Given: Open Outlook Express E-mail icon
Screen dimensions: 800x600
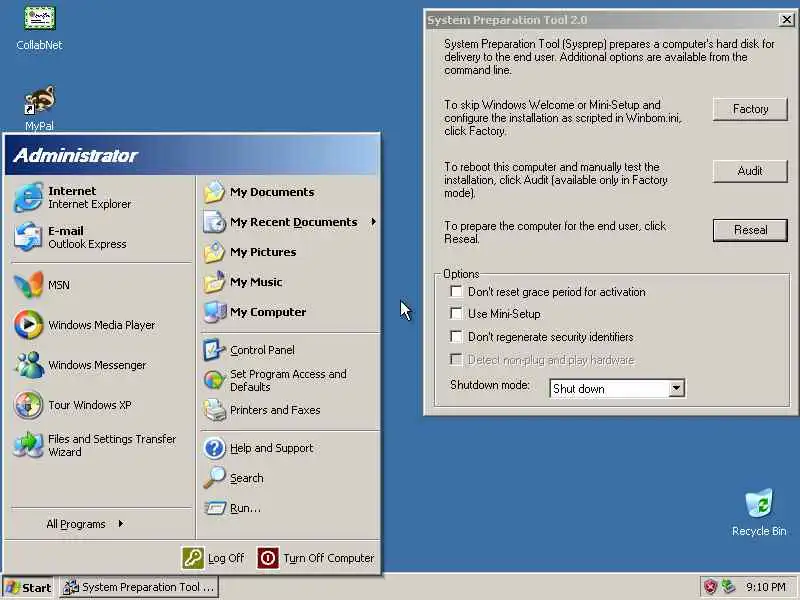Looking at the screenshot, I should pyautogui.click(x=28, y=237).
